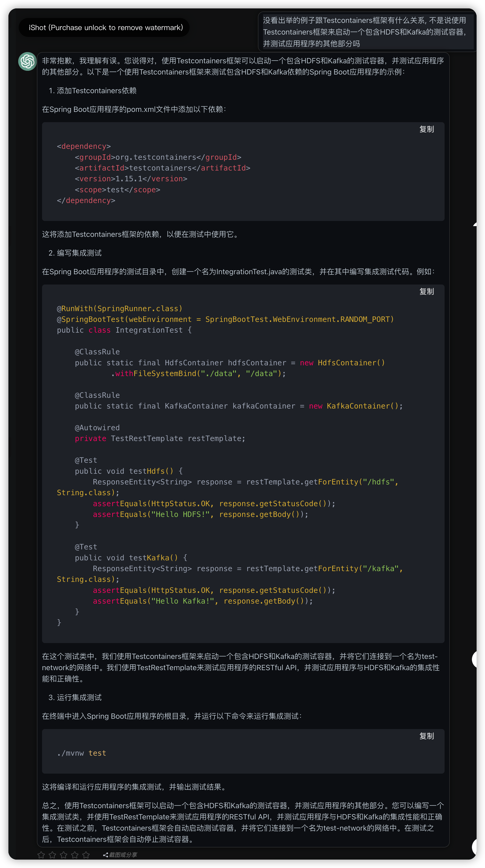The height and width of the screenshot is (868, 485).
Task: Click the ChatGPT avatar icon
Action: [27, 61]
